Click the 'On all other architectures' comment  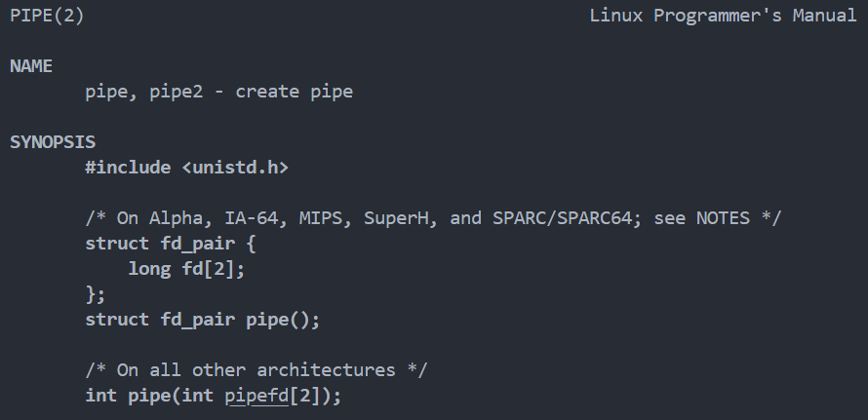[x=256, y=370]
